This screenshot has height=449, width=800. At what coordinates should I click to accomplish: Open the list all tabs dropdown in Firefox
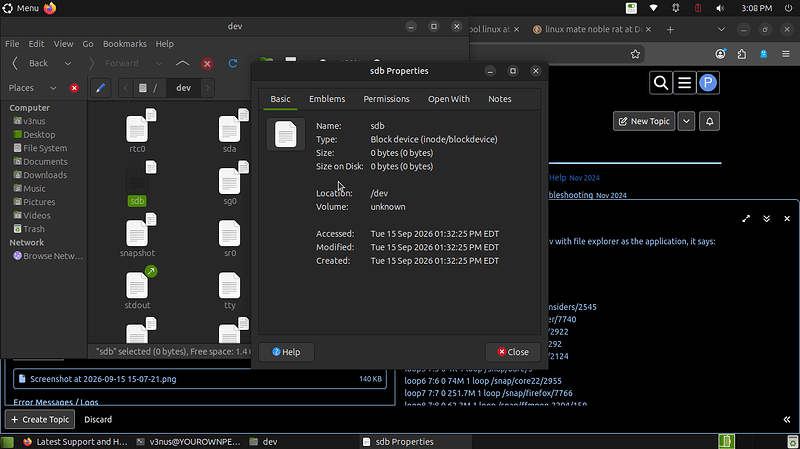point(721,30)
